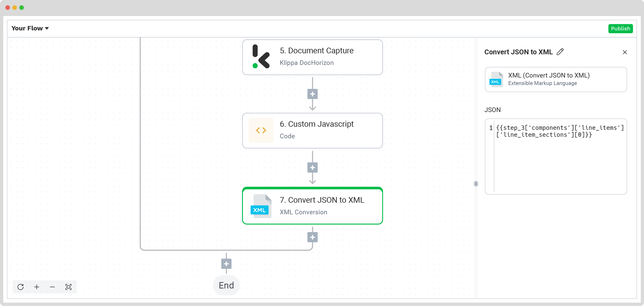Image resolution: width=644 pixels, height=306 pixels.
Task: Select the Custom Javascript step
Action: [x=312, y=131]
